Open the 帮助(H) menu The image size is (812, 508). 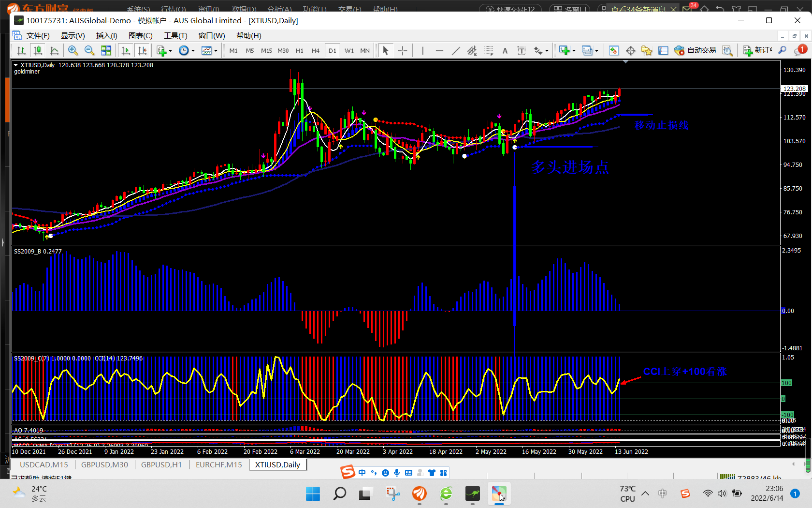point(249,36)
